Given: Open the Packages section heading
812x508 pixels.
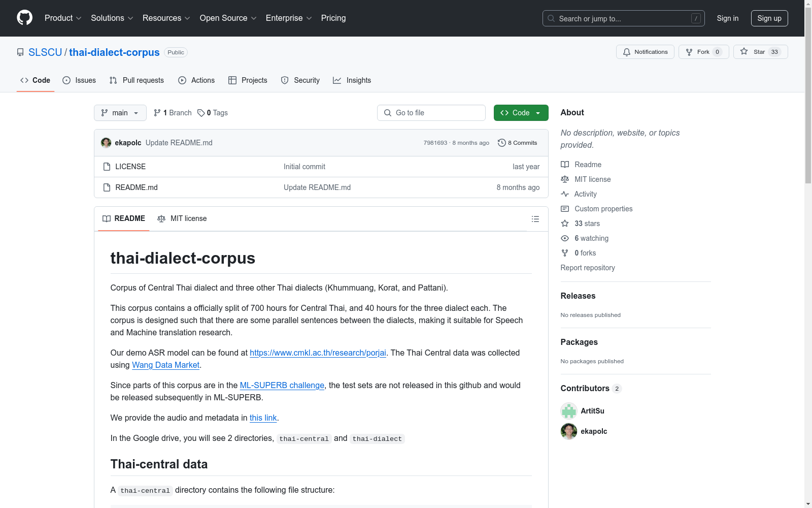Looking at the screenshot, I should [579, 342].
